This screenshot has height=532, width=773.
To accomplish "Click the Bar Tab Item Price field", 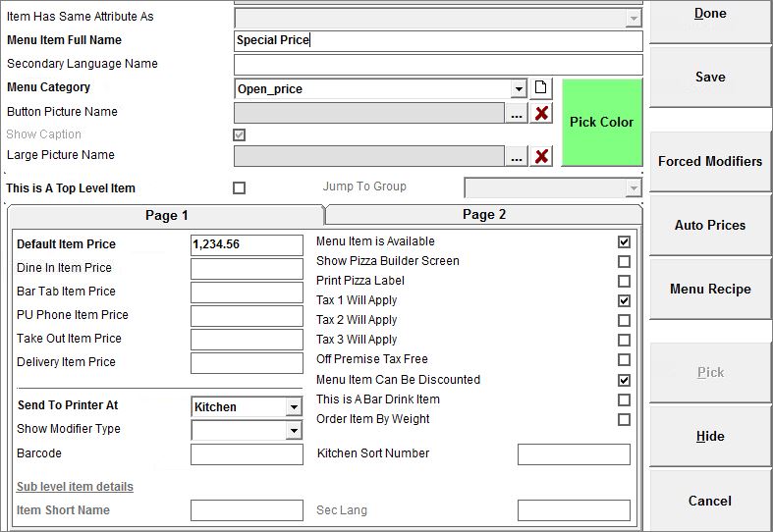I will coord(247,293).
